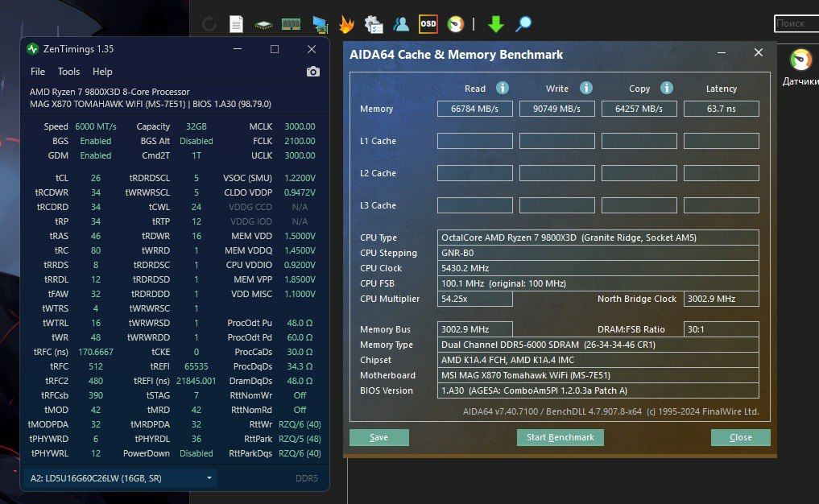Click the ZenTimings app logo icon

pyautogui.click(x=32, y=49)
